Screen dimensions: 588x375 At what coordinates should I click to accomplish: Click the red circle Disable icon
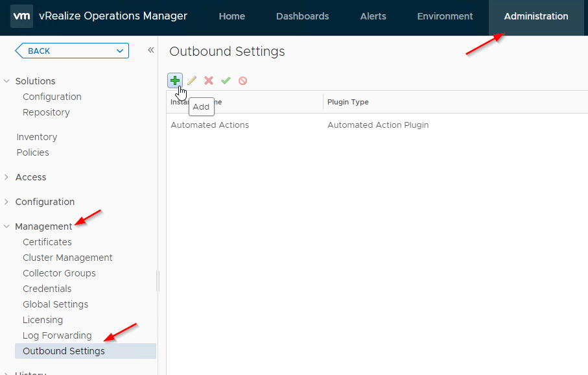coord(242,80)
